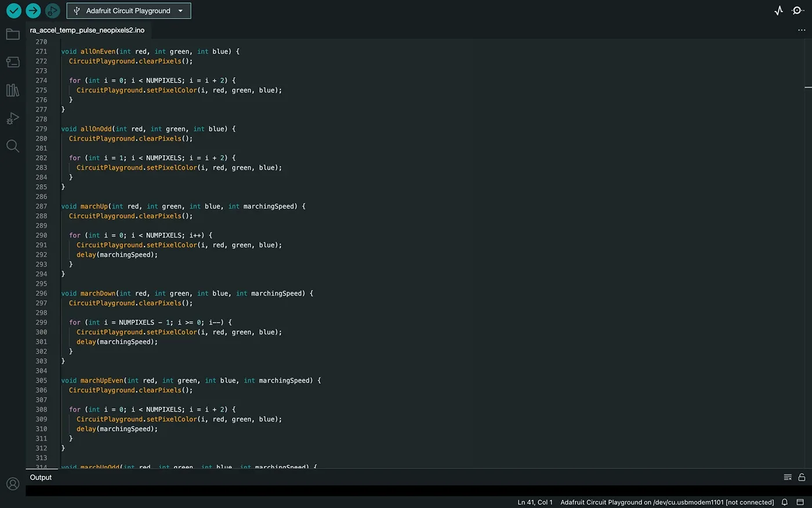Click the USB icon in board selector
Viewport: 812px width, 508px height.
click(77, 10)
